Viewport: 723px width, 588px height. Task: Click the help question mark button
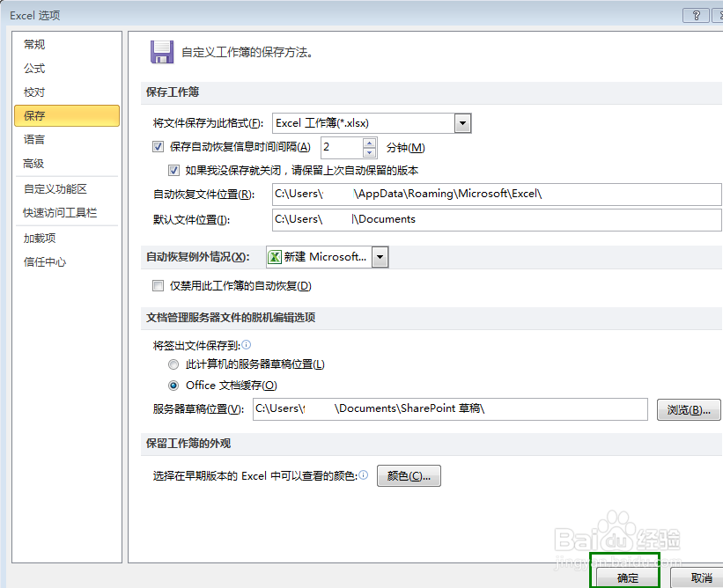click(x=696, y=15)
